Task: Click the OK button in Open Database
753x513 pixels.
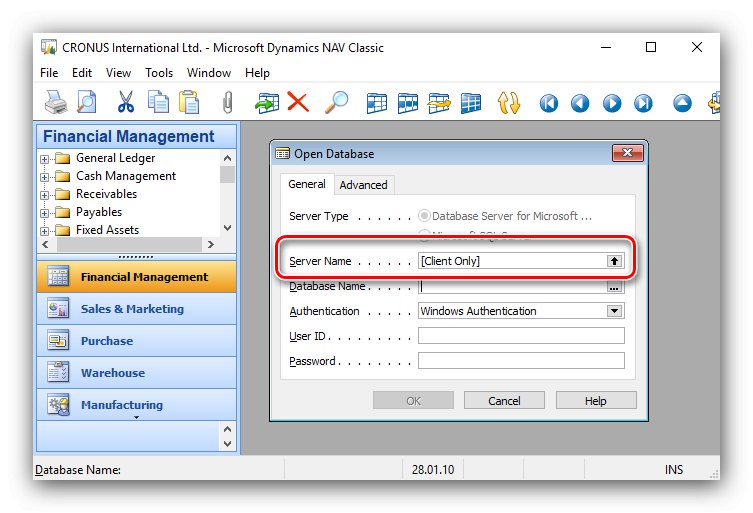Action: (x=413, y=401)
